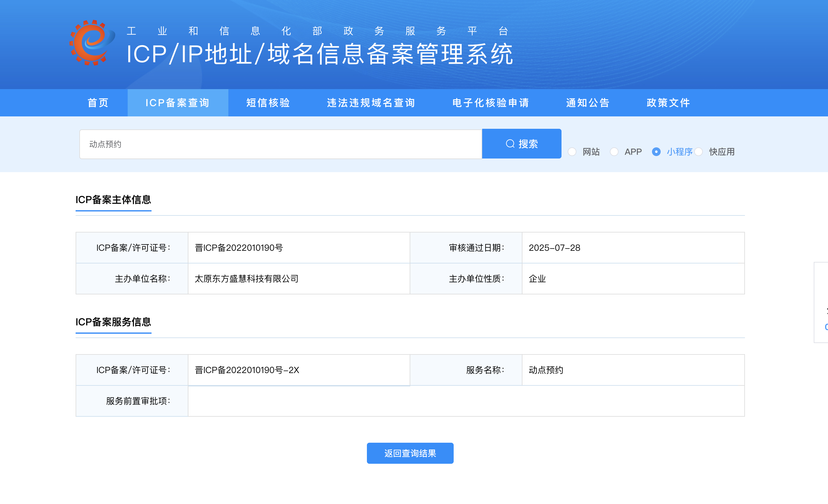The width and height of the screenshot is (828, 504).
Task: Open 电子化核验申请 tab
Action: (491, 103)
